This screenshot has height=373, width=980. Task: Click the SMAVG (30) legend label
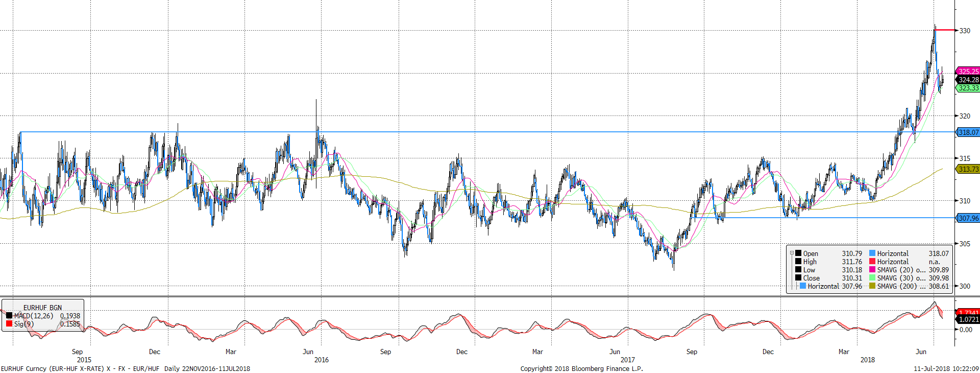(x=901, y=278)
